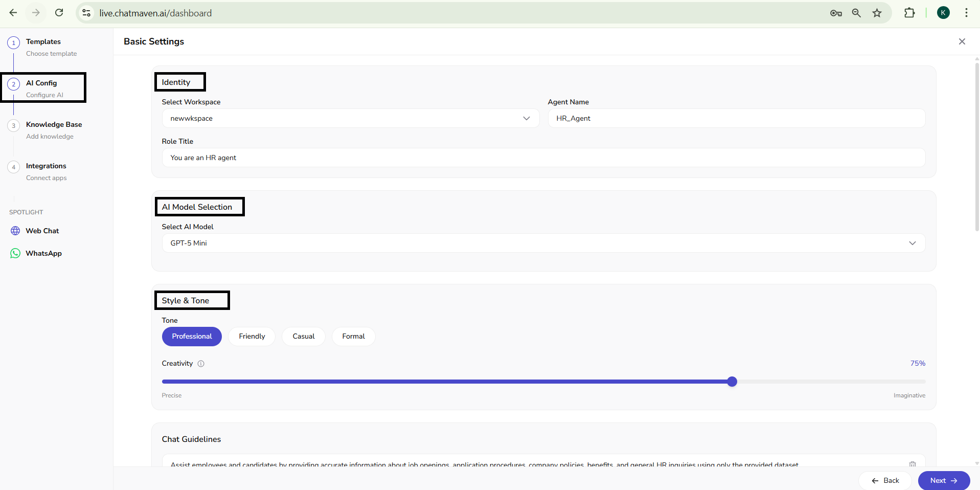
Task: Click the WhatsApp icon in Spotlight
Action: tap(15, 253)
